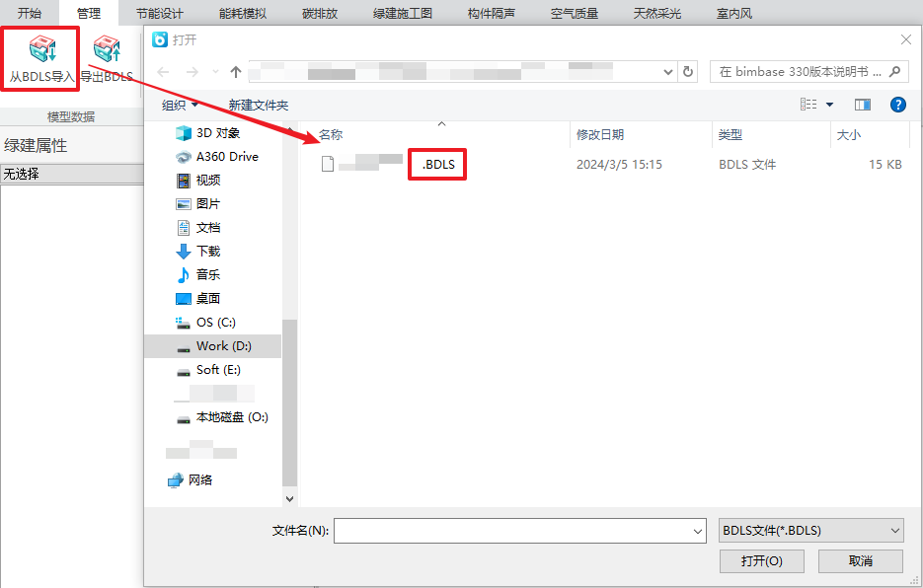Click the 15 KB size cell
The image size is (923, 588).
coord(885,164)
